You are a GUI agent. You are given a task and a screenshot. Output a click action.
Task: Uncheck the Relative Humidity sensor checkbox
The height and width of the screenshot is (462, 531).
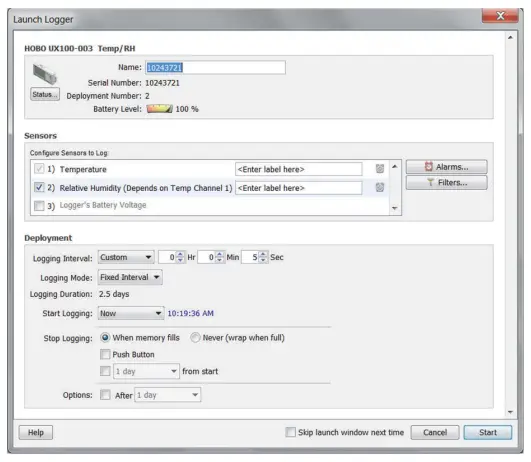tap(39, 187)
